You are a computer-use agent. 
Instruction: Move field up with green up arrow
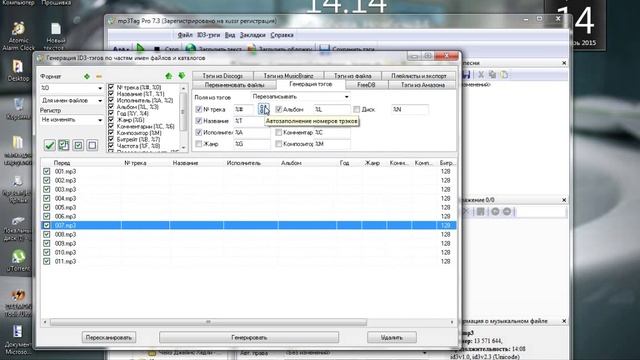(169, 76)
